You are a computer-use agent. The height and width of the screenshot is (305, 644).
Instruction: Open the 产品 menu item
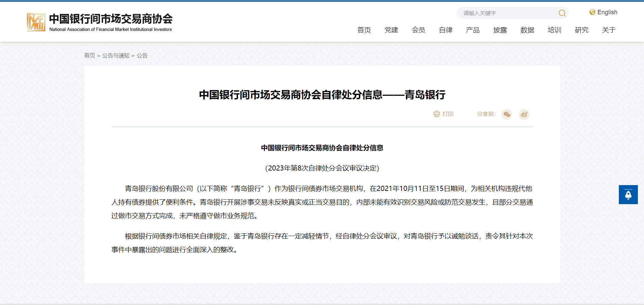473,30
